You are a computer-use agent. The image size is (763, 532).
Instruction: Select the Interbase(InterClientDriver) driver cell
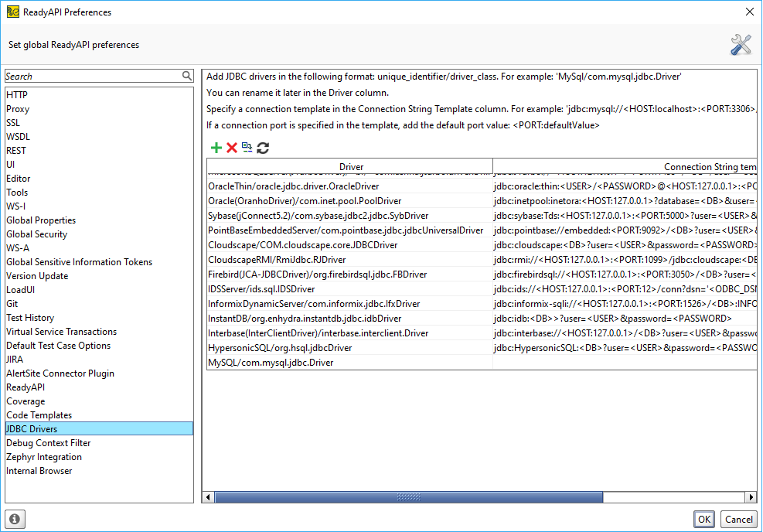[x=350, y=333]
